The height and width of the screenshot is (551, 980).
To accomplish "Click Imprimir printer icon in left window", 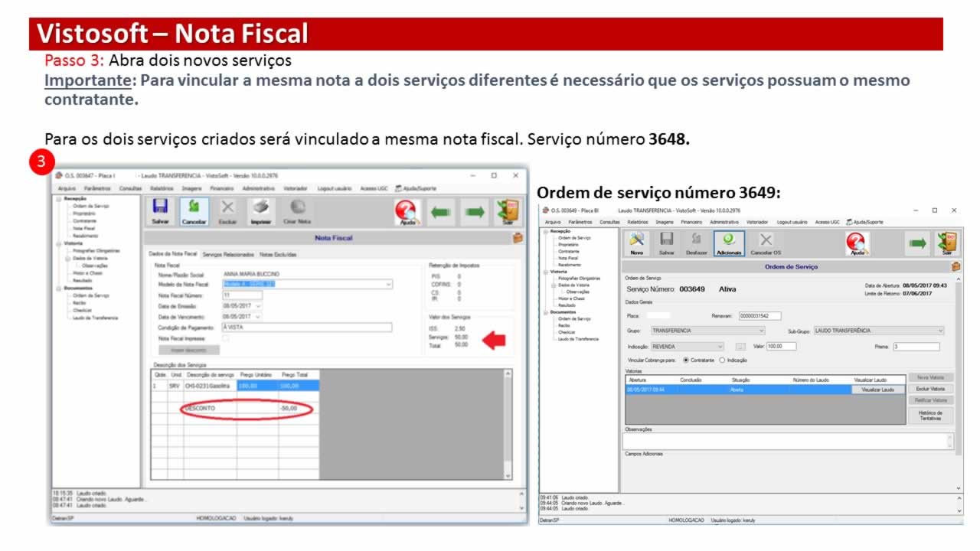I will click(261, 211).
